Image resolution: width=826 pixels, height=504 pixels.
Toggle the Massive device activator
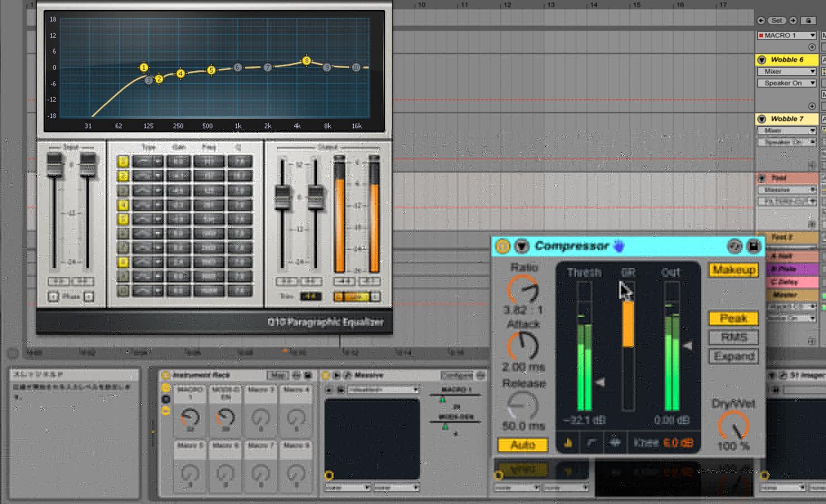tap(326, 375)
